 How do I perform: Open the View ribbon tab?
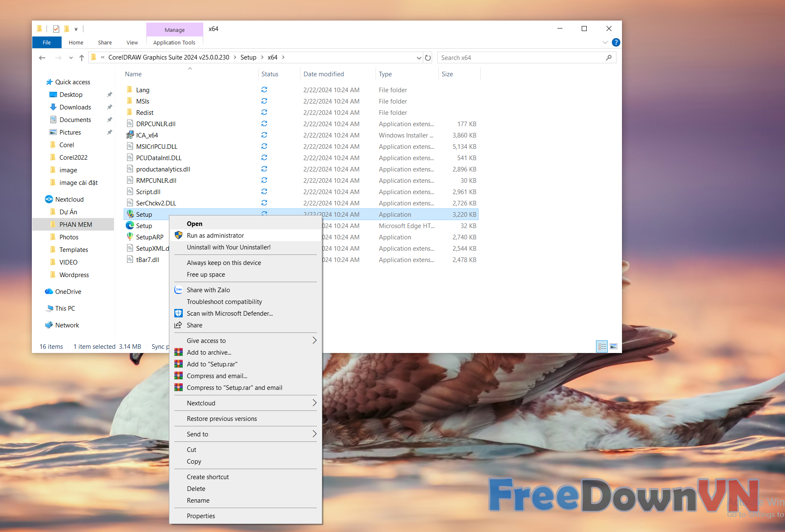click(x=132, y=42)
